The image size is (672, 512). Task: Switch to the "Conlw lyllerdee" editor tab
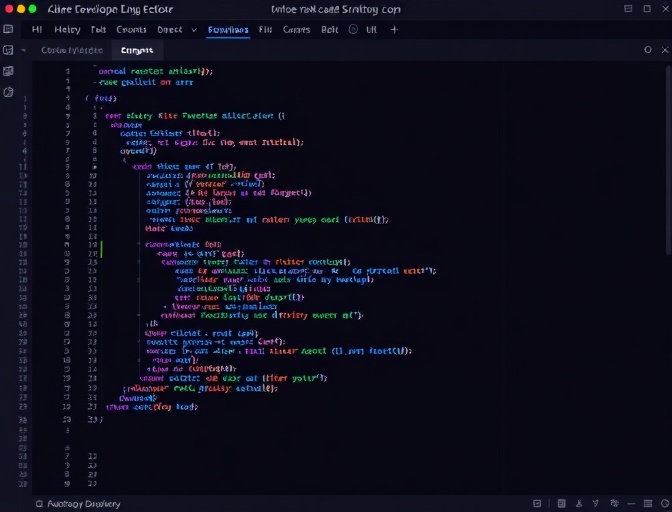tap(71, 50)
